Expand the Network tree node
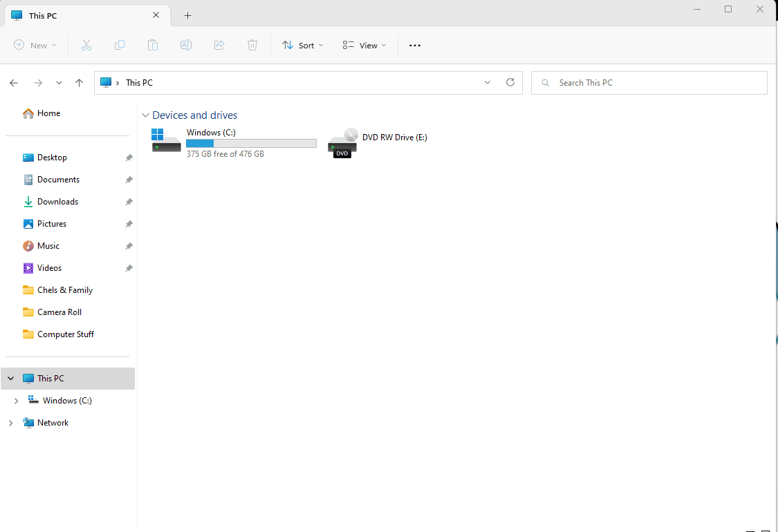The width and height of the screenshot is (778, 532). click(10, 423)
